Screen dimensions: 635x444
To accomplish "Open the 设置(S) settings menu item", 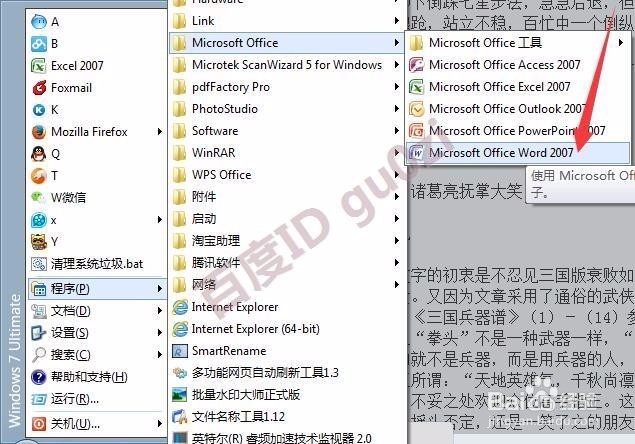I will tap(97, 333).
